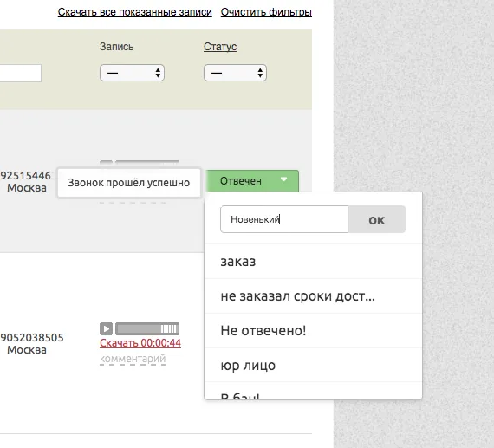This screenshot has height=448, width=494.
Task: Collapse the green Отвечен status dropdown
Action: pos(252,181)
